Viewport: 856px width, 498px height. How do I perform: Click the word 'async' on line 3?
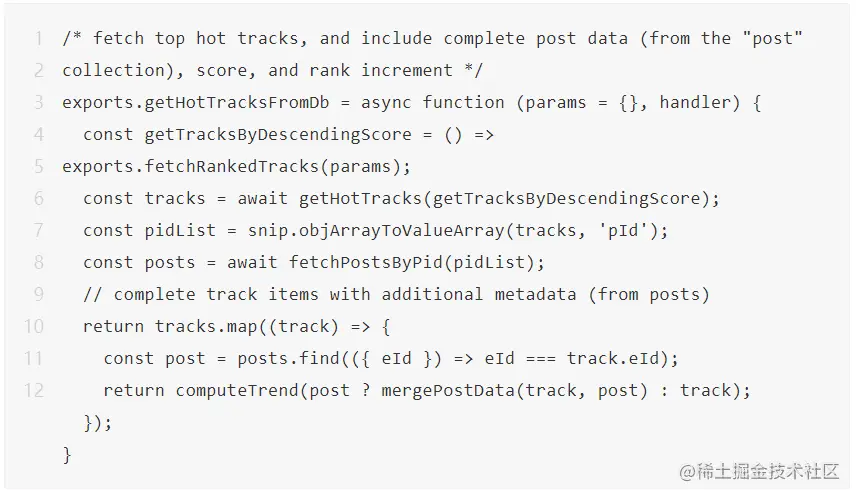click(386, 103)
